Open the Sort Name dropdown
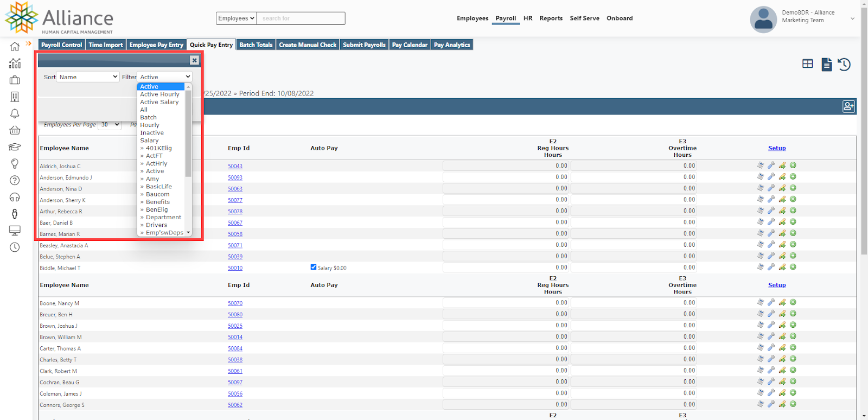 (88, 77)
